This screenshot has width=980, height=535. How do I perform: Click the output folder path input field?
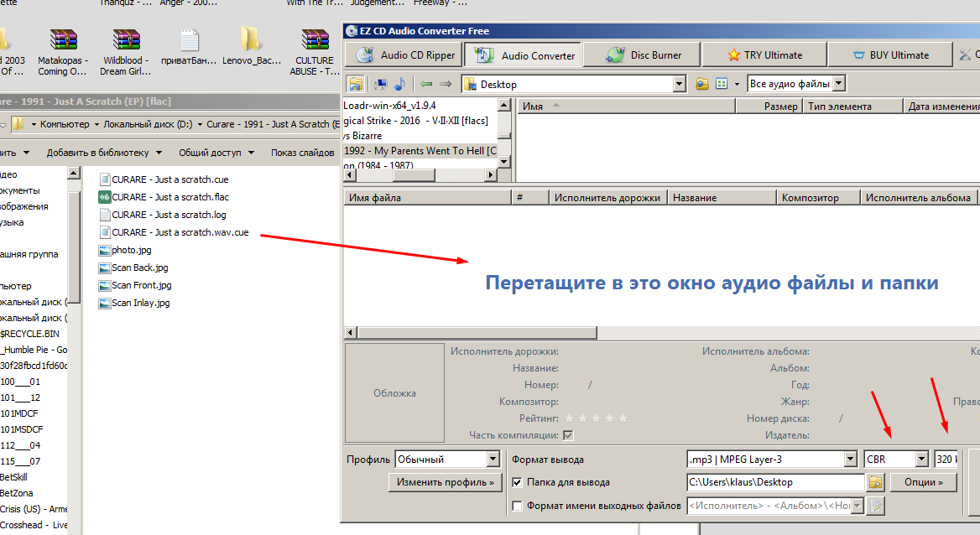(x=775, y=482)
